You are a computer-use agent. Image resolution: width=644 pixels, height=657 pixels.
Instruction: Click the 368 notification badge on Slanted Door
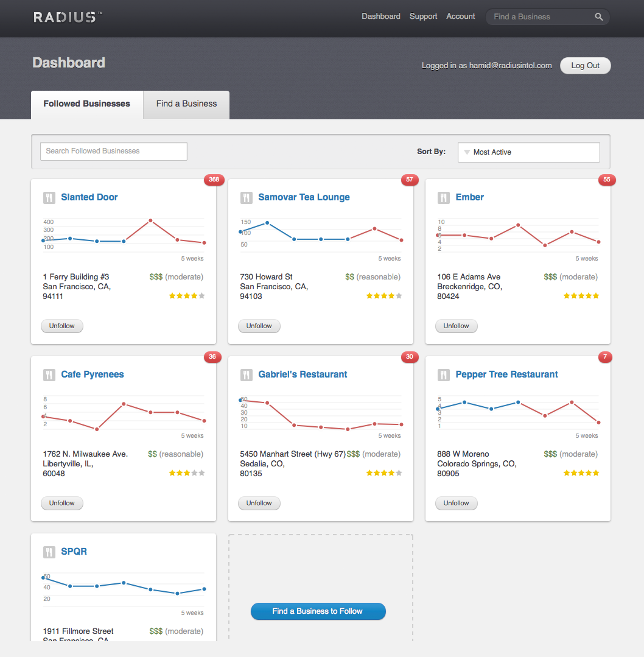tap(214, 180)
